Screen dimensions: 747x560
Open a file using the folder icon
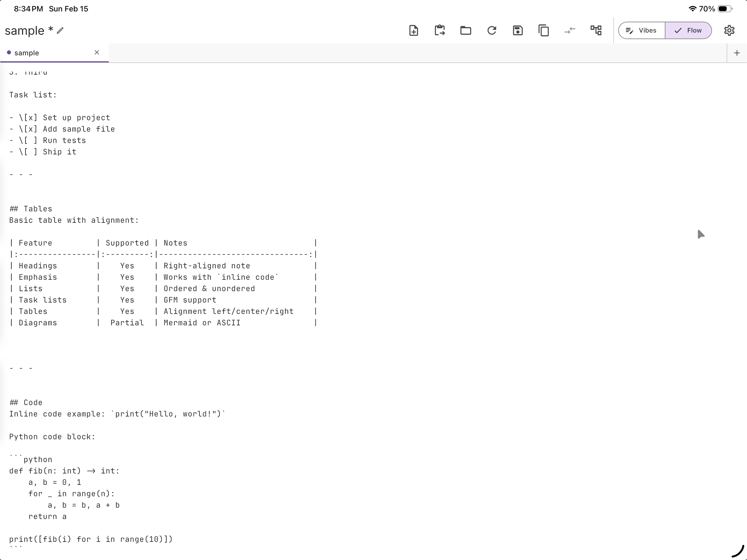(x=465, y=30)
